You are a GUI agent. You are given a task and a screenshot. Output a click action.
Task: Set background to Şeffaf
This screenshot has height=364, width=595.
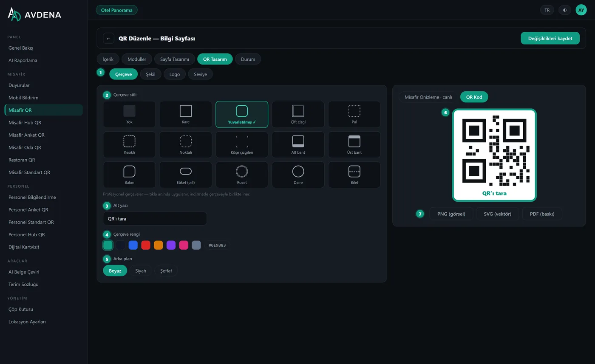tap(166, 271)
